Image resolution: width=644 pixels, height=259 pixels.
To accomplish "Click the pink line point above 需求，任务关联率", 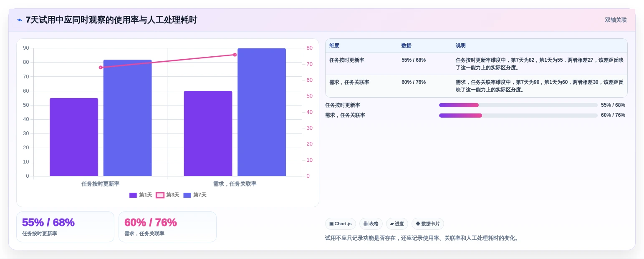I will (235, 55).
